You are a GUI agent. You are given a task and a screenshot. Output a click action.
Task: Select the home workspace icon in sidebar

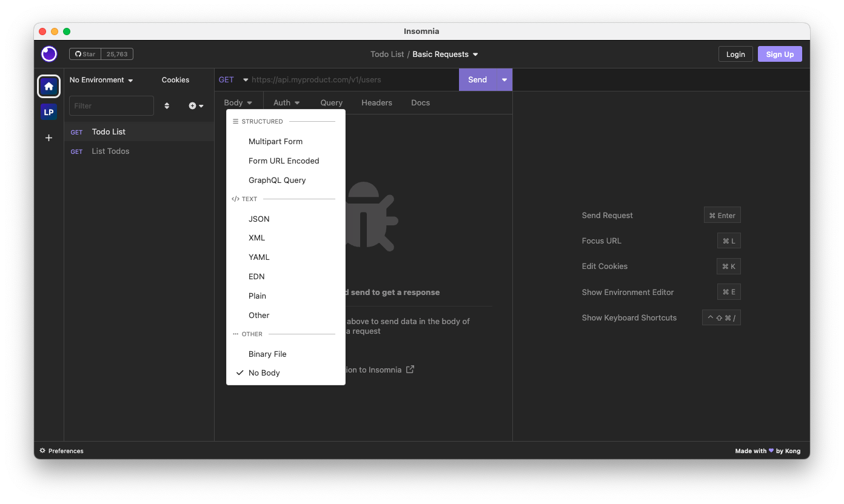49,86
